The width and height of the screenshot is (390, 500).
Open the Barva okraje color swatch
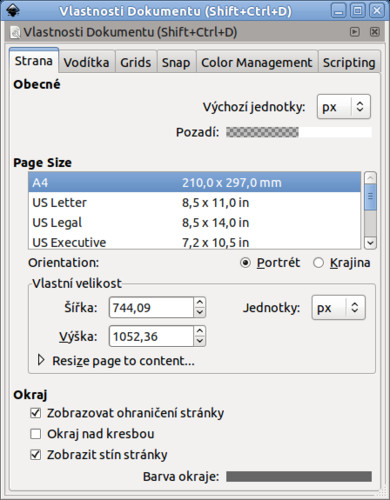pyautogui.click(x=299, y=476)
